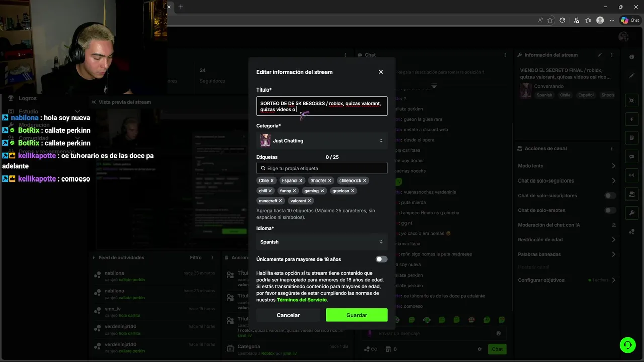The image size is (644, 362).
Task: Remove the gracioso tag
Action: point(353,191)
